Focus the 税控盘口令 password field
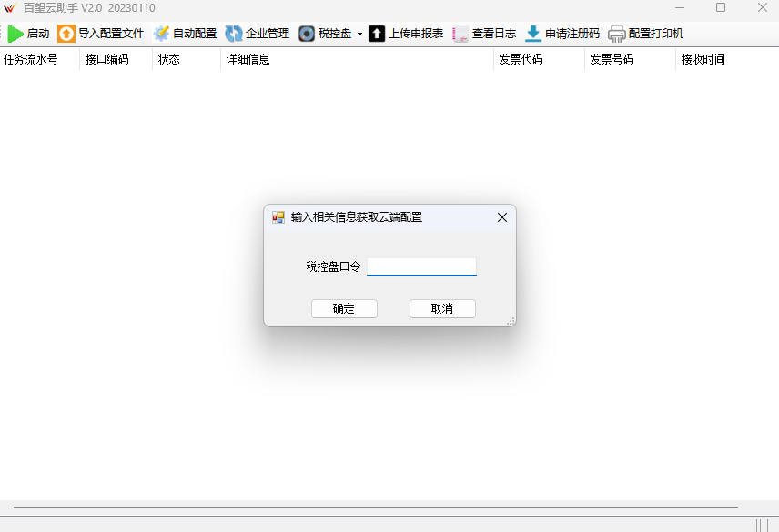 click(x=421, y=266)
